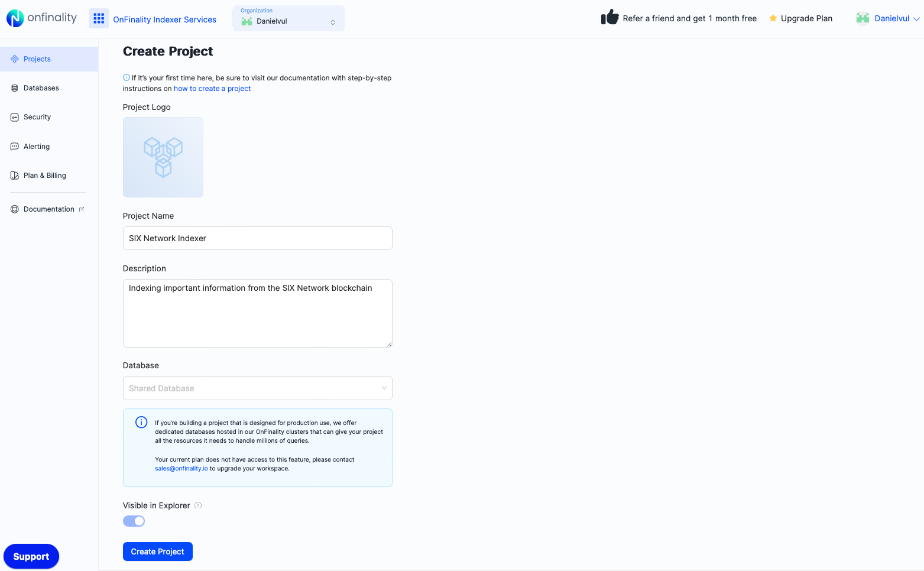
Task: Open the Databases section
Action: click(x=14, y=87)
